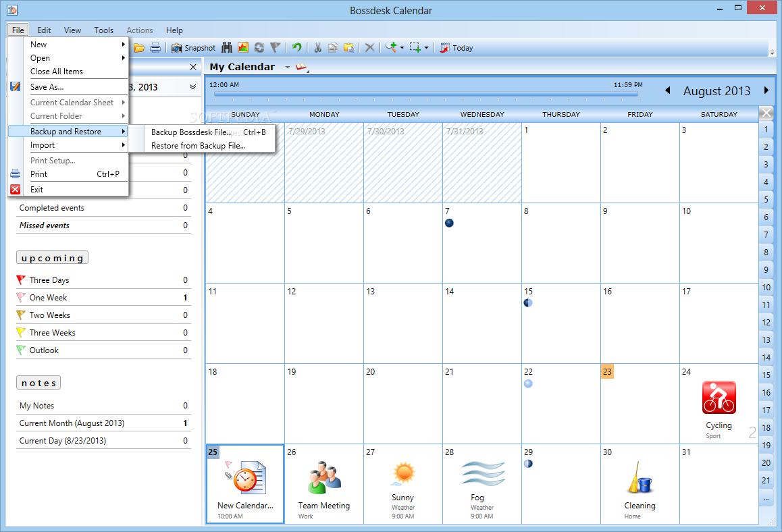
Task: Open the Cycling event on August 24
Action: point(719,409)
